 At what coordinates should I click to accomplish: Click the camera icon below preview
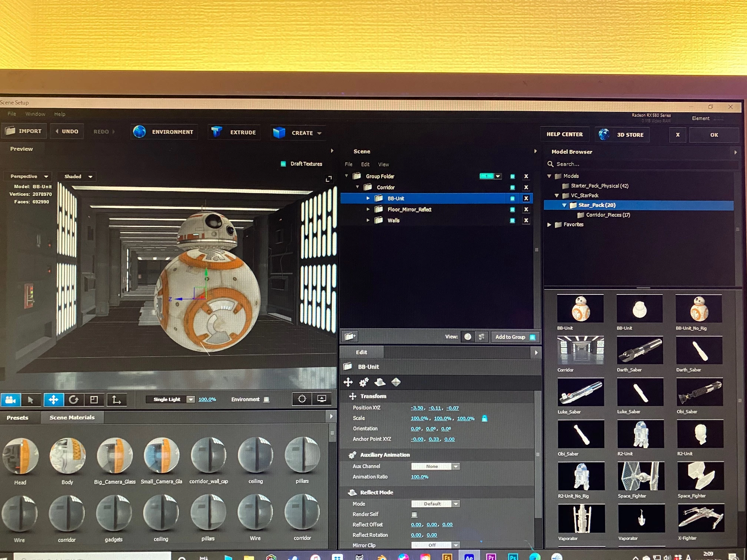tap(10, 400)
